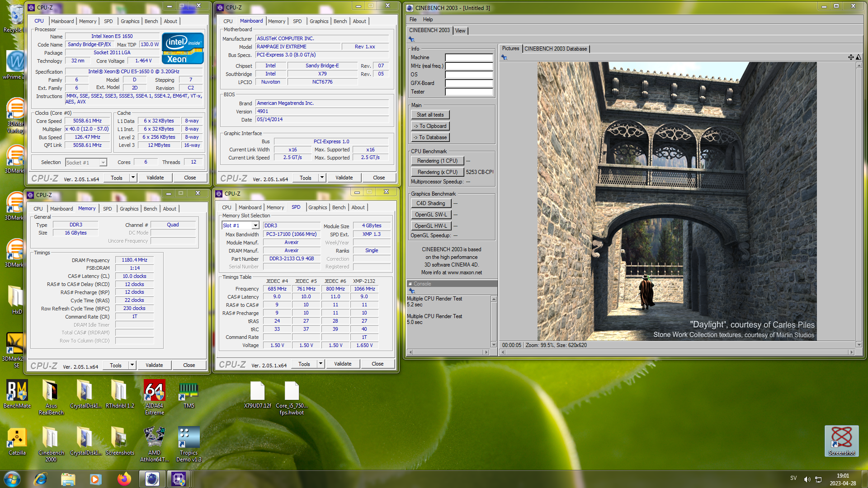Expand Tools dropdown arrow in Mainboard window

pos(322,178)
